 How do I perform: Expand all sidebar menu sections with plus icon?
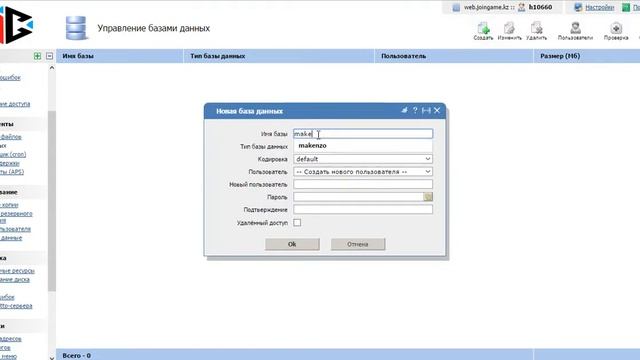[38, 56]
